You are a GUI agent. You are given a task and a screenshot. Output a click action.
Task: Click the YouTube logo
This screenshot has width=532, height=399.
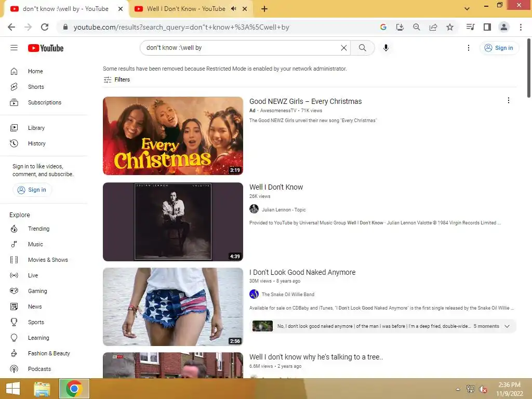point(46,48)
